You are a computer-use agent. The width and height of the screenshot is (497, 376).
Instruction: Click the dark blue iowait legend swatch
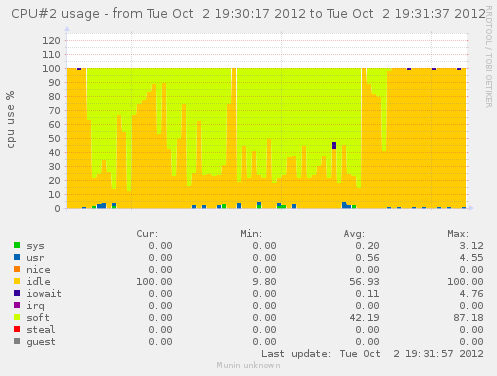17,293
